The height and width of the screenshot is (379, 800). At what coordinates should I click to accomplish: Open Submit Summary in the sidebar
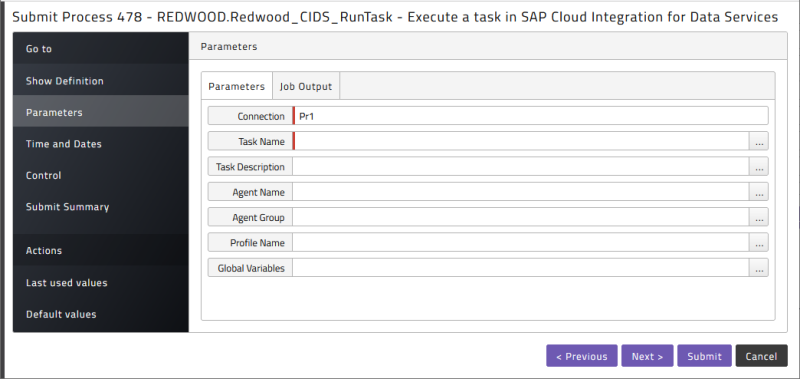101,207
